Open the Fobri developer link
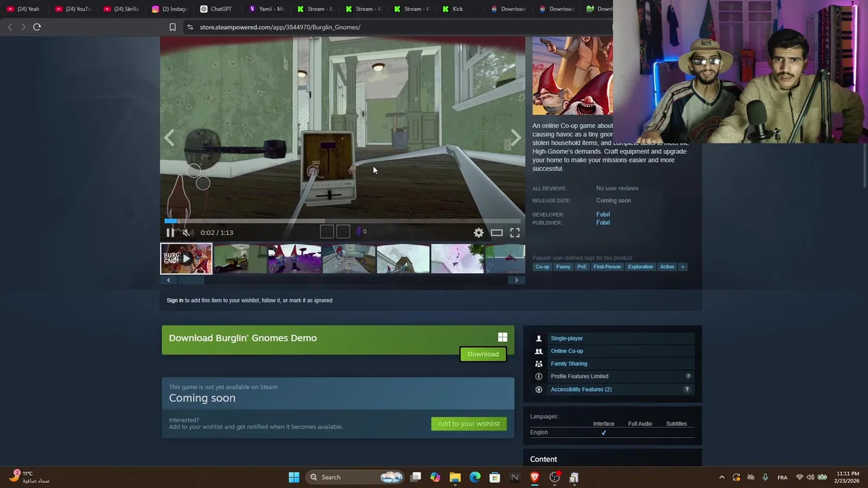868x488 pixels. pyautogui.click(x=603, y=214)
